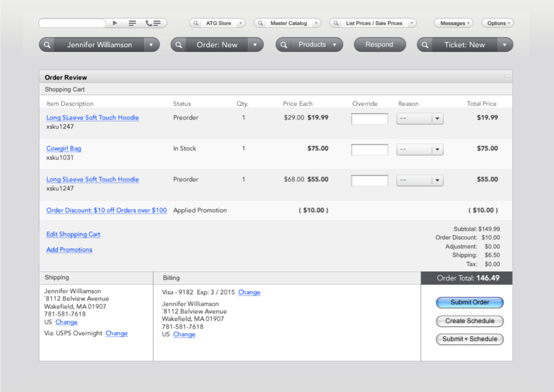554x392 pixels.
Task: Click the xsku1031 SKU text
Action: click(x=60, y=157)
